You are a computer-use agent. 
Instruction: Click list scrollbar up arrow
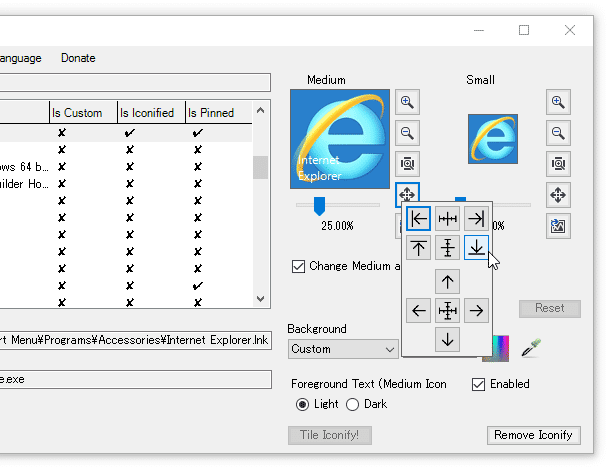click(261, 110)
